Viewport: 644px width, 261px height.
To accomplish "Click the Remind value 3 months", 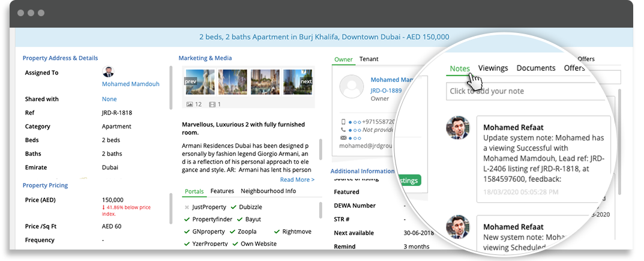I will [417, 247].
